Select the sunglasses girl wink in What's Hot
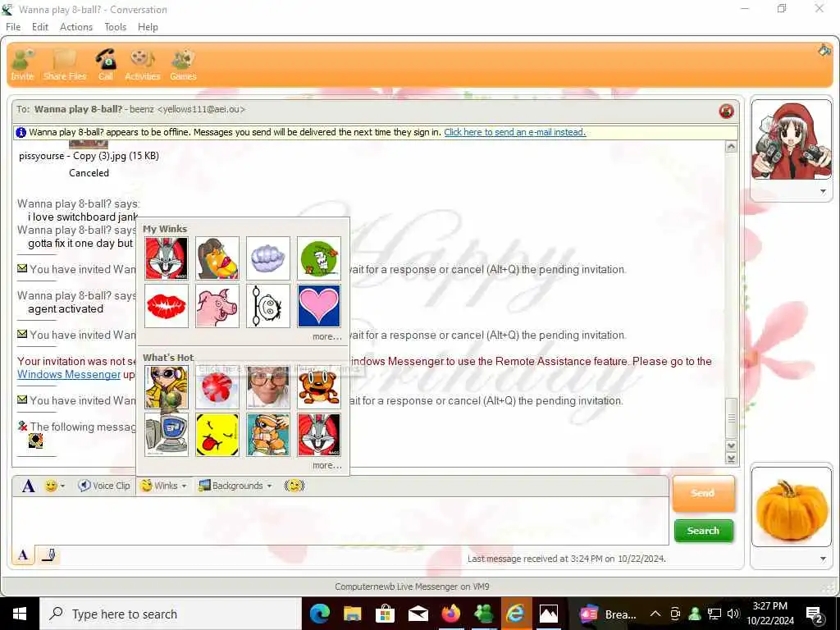Screen dimensions: 840x630 (166, 387)
